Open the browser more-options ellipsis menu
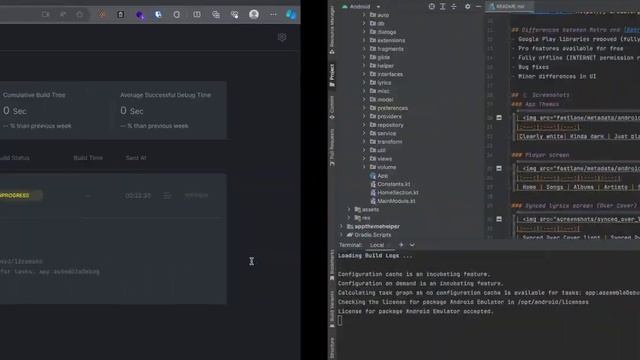Screen dimensions: 640x360 [x=273, y=14]
